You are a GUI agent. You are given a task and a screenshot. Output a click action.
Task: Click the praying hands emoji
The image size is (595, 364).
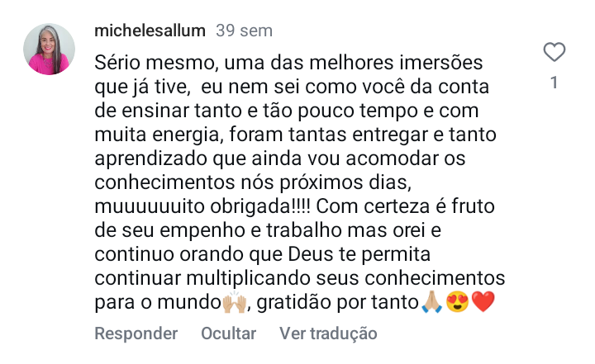(431, 303)
